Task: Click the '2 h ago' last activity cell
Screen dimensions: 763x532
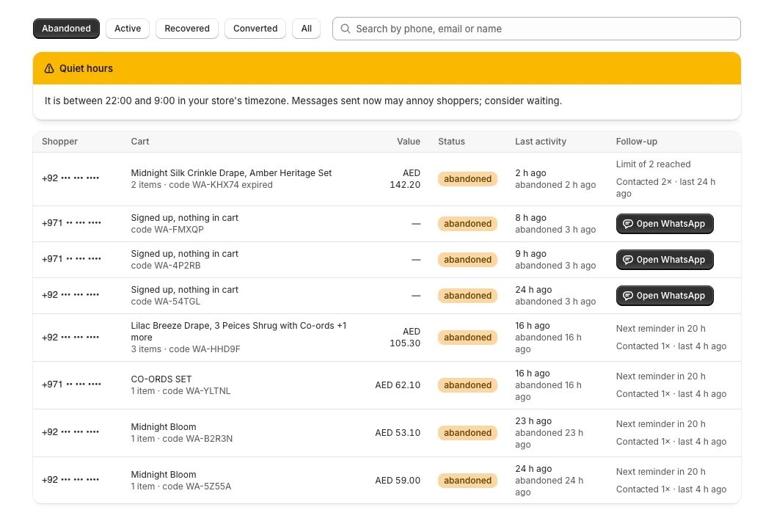Action: coord(531,173)
